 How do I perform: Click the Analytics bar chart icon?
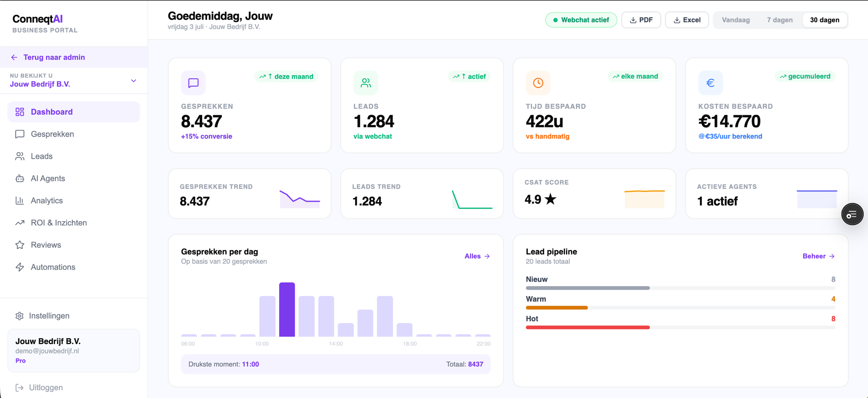pos(20,200)
